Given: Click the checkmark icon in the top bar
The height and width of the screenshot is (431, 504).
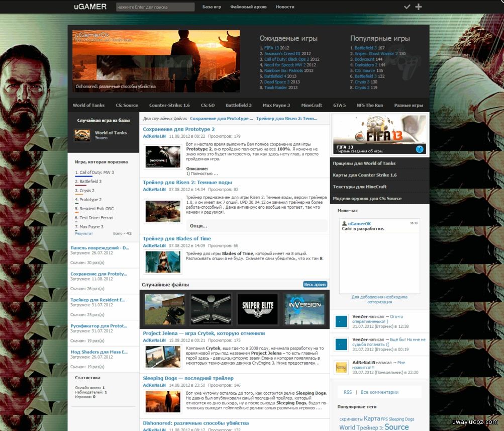Looking at the screenshot, I should coord(407,7).
